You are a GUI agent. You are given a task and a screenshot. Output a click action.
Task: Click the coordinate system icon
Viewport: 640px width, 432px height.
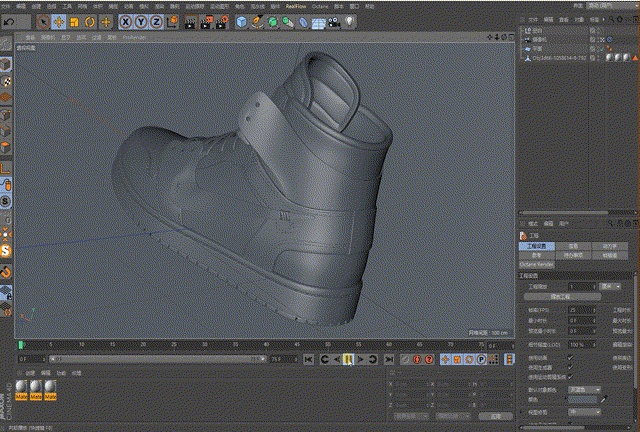click(x=173, y=22)
